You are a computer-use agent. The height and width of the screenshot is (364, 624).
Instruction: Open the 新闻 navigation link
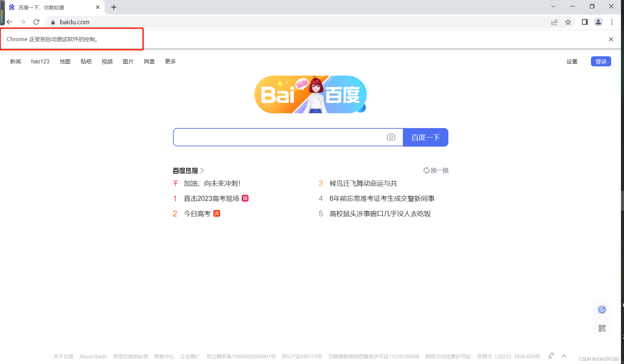click(16, 61)
